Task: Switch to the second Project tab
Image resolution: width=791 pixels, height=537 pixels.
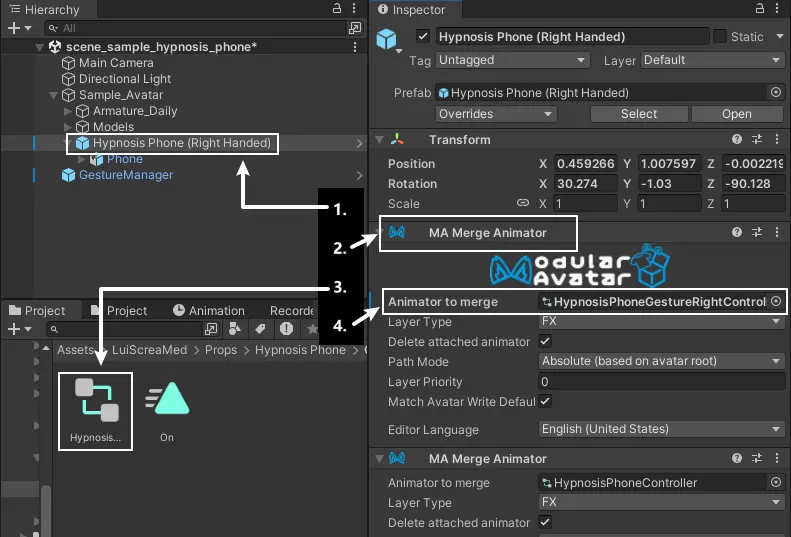Action: [x=119, y=311]
